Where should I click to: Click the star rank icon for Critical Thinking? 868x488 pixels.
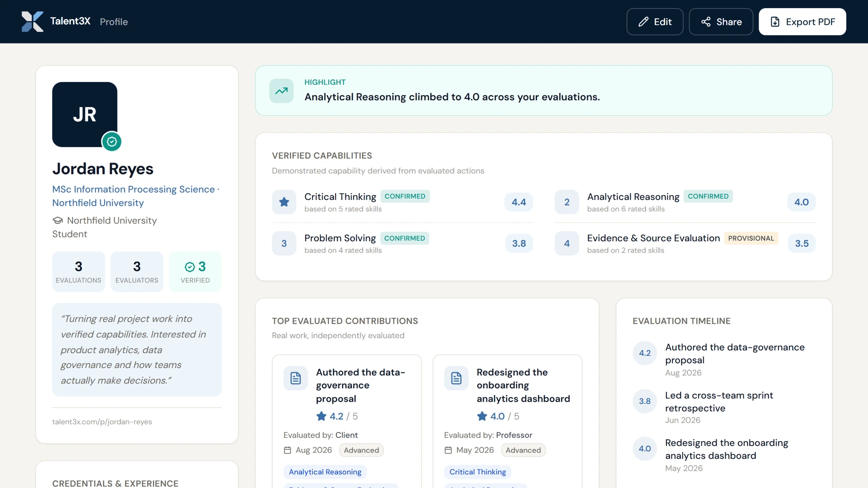(x=284, y=202)
